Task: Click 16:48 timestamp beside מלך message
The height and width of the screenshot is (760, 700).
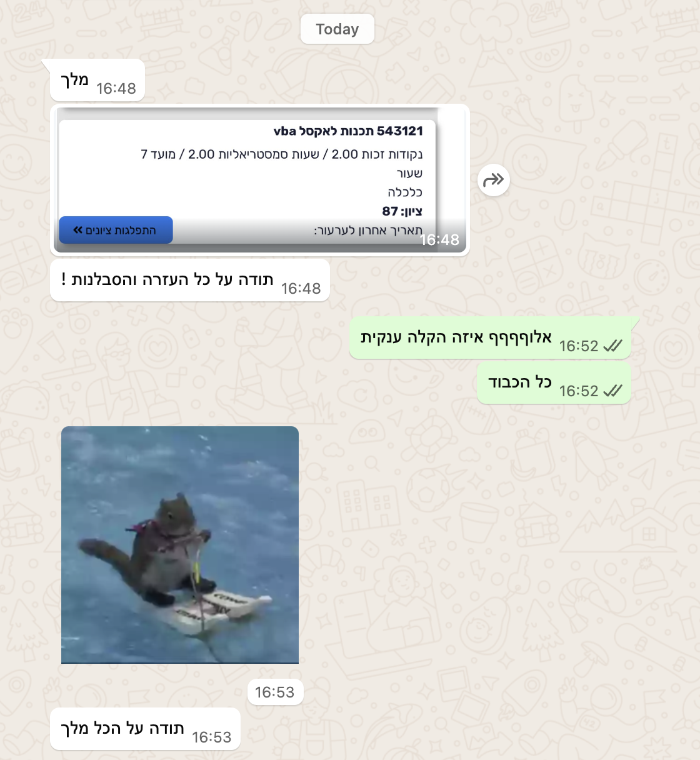Action: [x=116, y=89]
